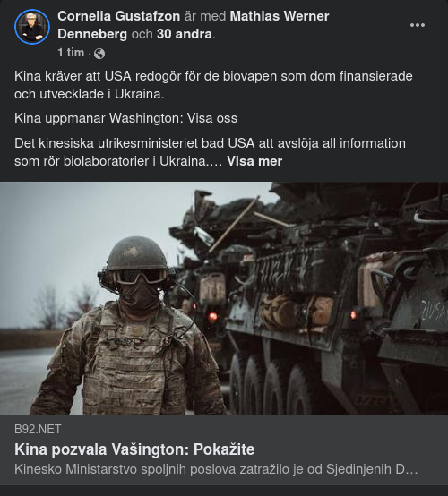Image resolution: width=448 pixels, height=496 pixels.
Task: Click the B92.NET source label
Action: click(38, 429)
